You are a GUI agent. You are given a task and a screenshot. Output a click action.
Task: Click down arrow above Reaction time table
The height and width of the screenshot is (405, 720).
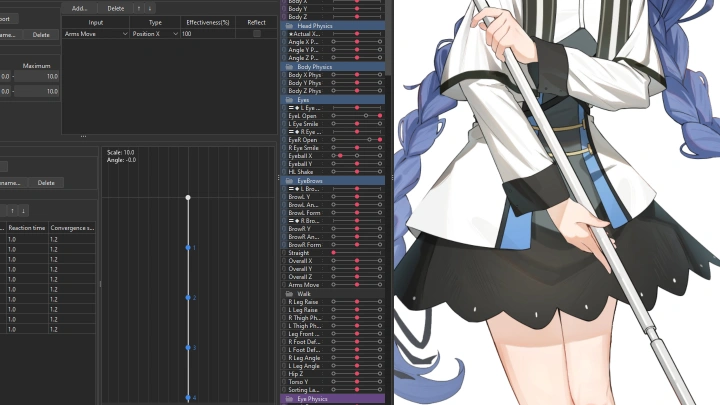pos(23,211)
